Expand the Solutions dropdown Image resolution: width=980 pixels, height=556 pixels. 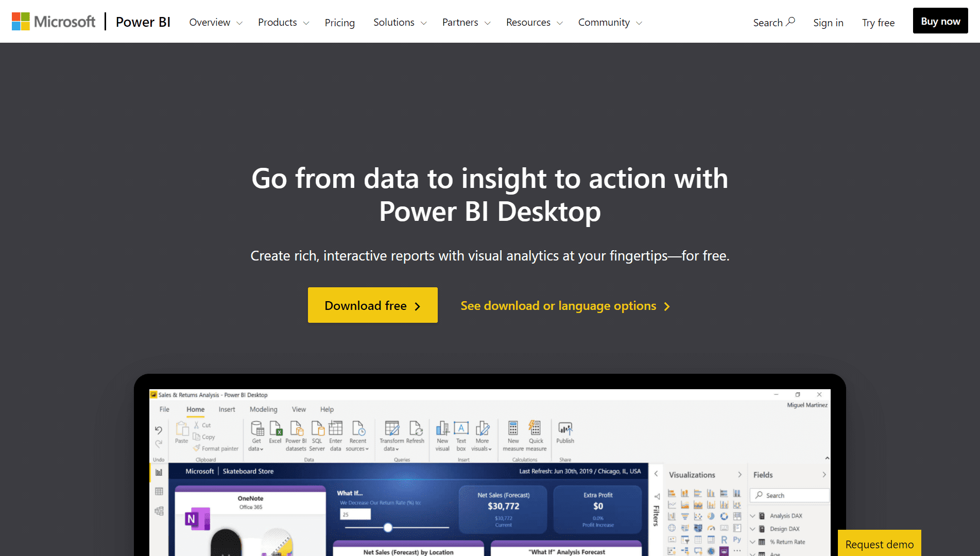(400, 22)
